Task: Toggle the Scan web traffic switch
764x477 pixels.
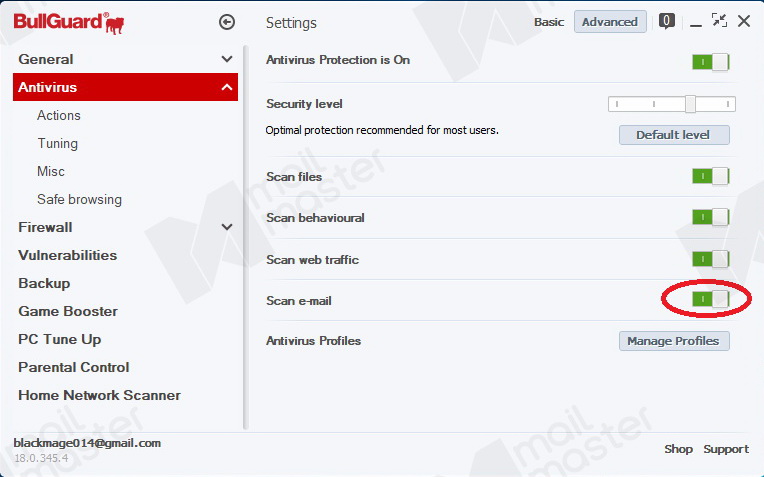Action: (x=710, y=259)
